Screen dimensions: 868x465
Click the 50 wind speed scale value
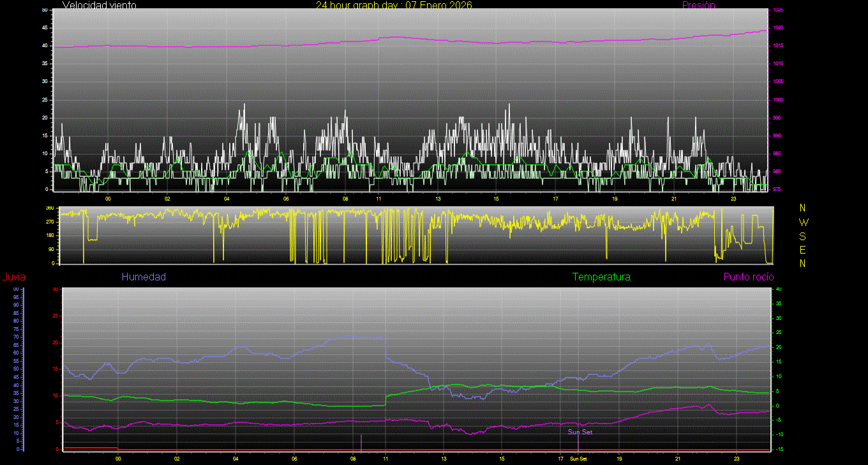[x=44, y=10]
